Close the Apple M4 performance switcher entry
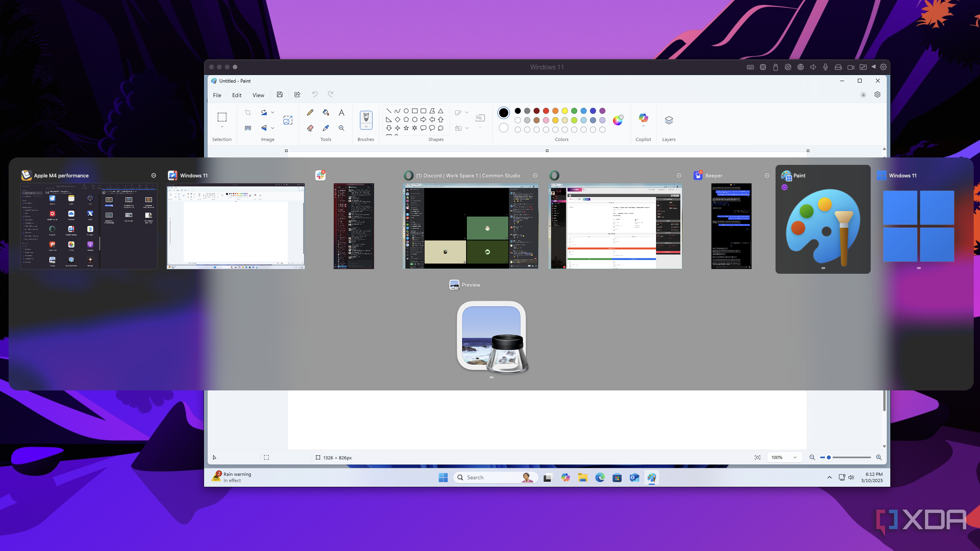Image resolution: width=980 pixels, height=551 pixels. 154,175
